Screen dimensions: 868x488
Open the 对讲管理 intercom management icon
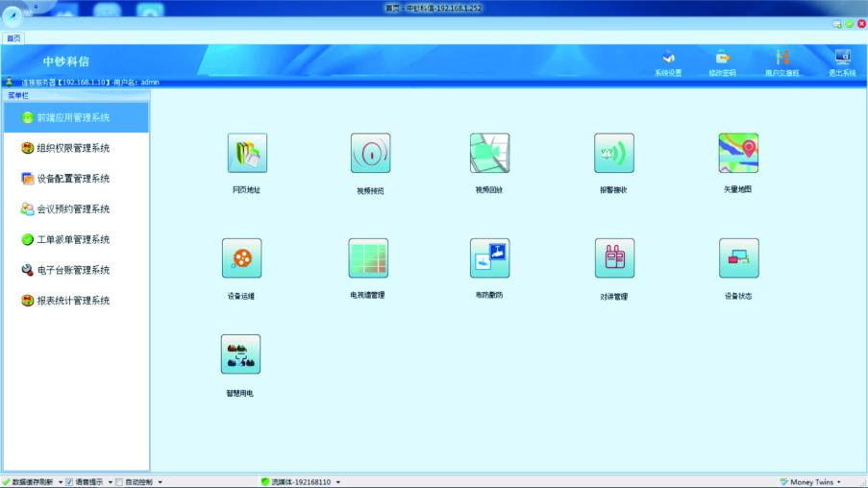(614, 258)
